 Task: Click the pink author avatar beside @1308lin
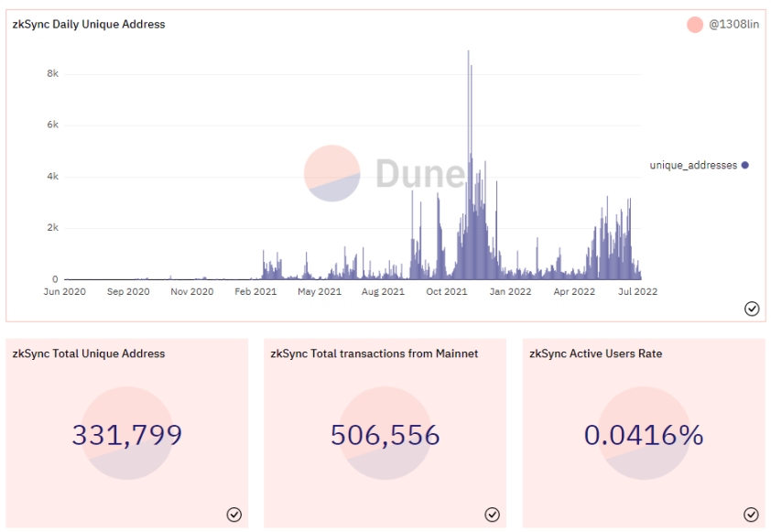[x=694, y=25]
